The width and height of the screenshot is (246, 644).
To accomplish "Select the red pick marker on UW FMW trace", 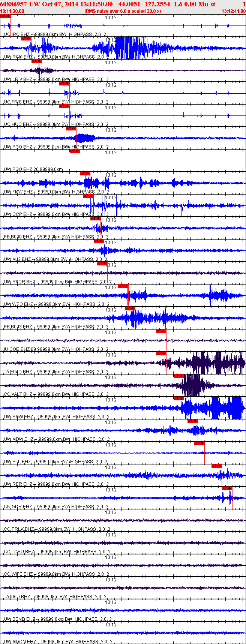I will click(85, 173).
